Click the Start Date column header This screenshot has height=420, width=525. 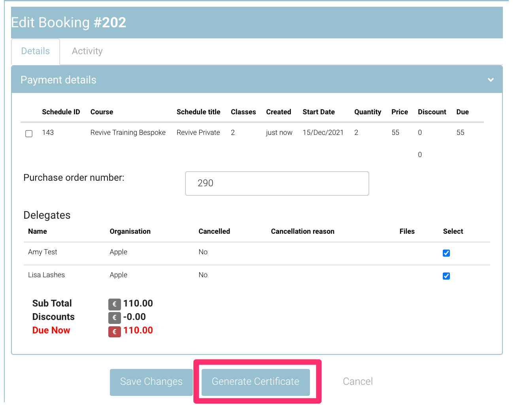click(x=319, y=112)
